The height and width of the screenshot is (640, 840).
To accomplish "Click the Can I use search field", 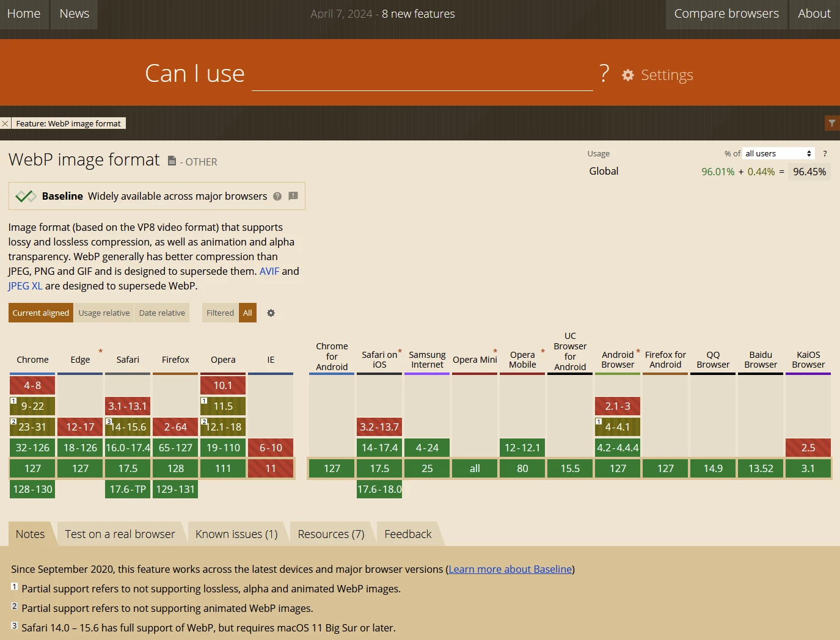I will [422, 75].
